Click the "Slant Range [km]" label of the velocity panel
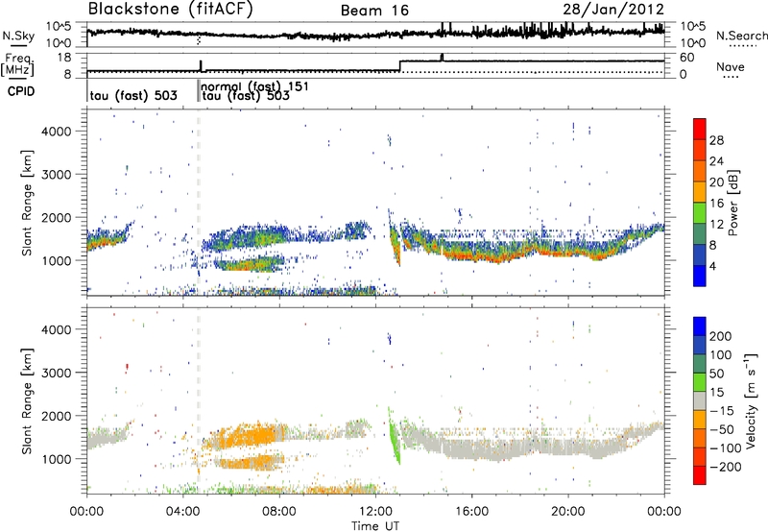768x532 pixels. 27,401
